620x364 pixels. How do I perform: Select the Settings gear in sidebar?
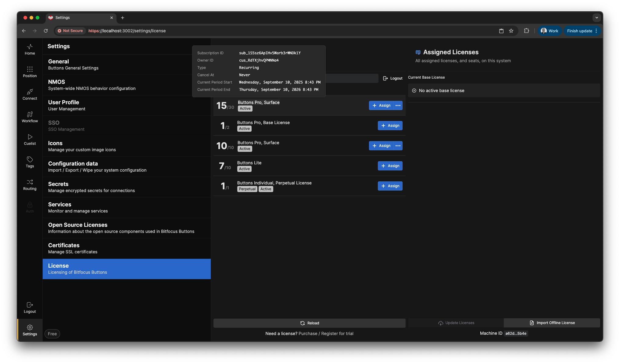point(30,330)
